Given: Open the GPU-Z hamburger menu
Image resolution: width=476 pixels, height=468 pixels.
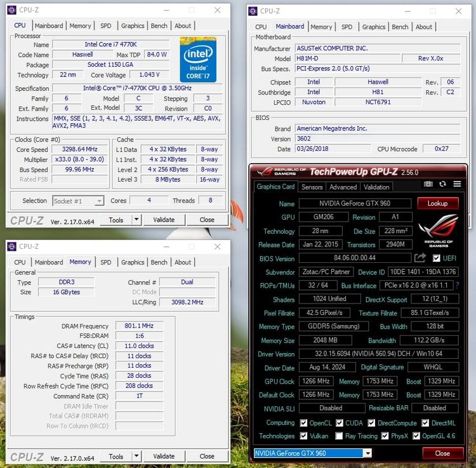Looking at the screenshot, I should pos(457,184).
